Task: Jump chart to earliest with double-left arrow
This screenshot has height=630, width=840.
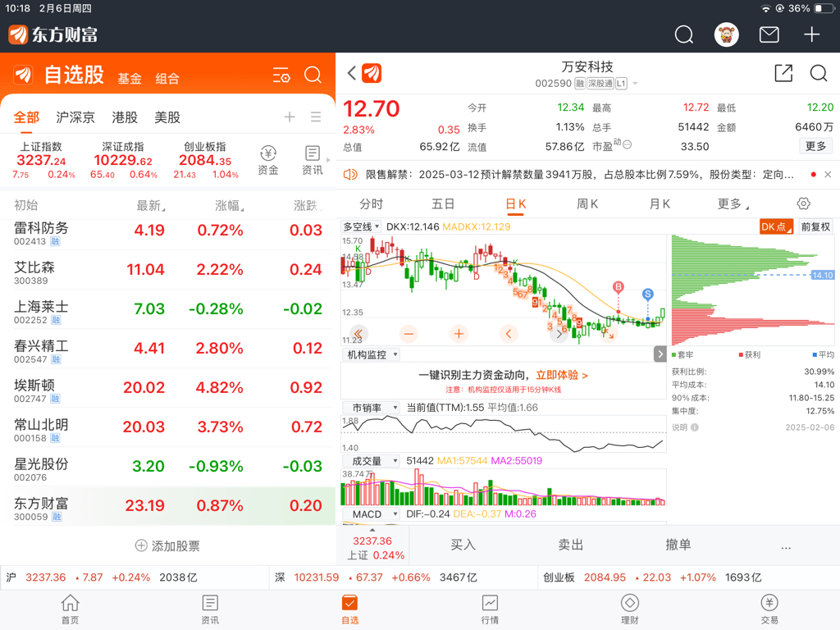Action: [358, 335]
